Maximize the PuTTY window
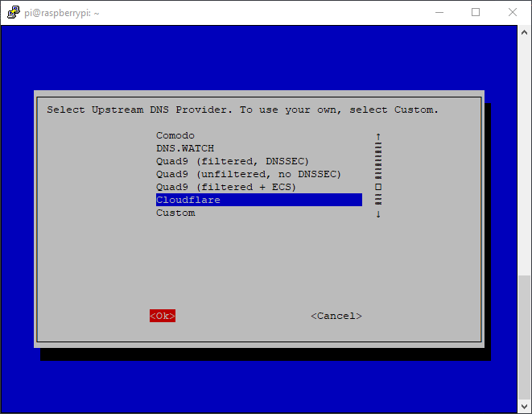Screen dimensions: 532x414 click(476, 13)
